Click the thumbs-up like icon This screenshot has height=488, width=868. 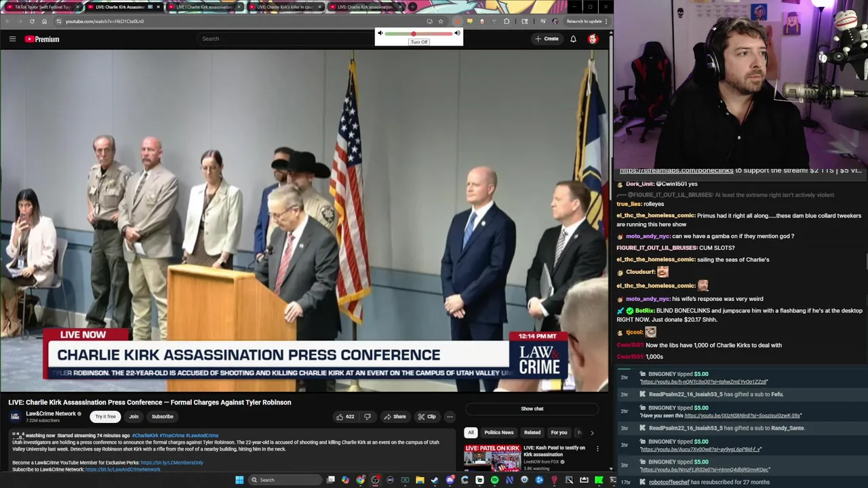pyautogui.click(x=340, y=417)
